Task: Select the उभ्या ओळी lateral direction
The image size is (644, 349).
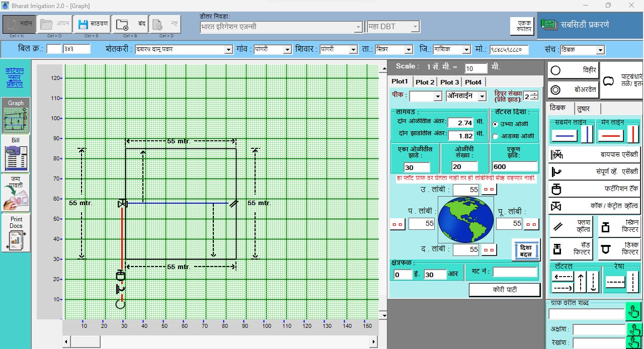Action: [496, 124]
